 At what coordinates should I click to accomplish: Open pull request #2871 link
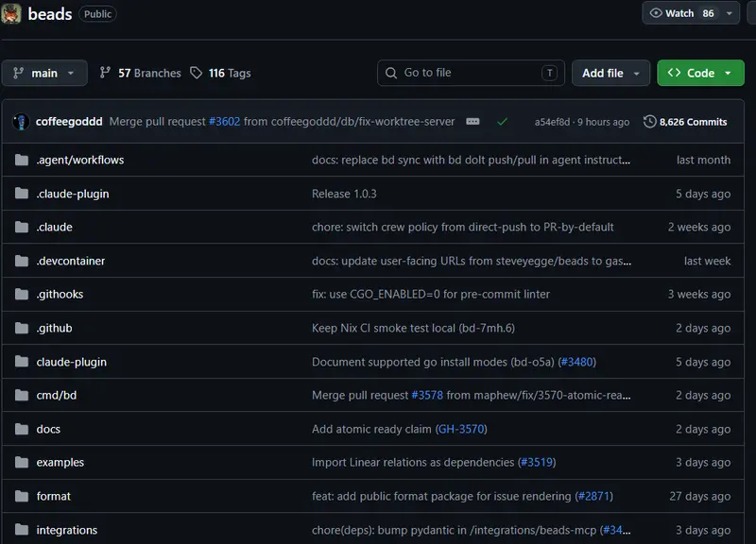click(x=594, y=496)
